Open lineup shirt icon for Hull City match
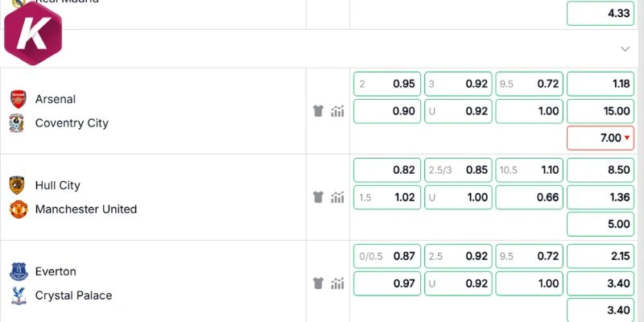Viewport: 644px width, 322px height. 318,197
